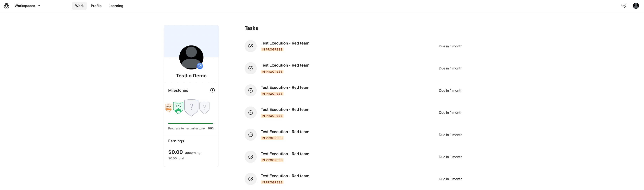Click the fourth task's checkmark circle icon
The image size is (644, 190).
[x=250, y=112]
